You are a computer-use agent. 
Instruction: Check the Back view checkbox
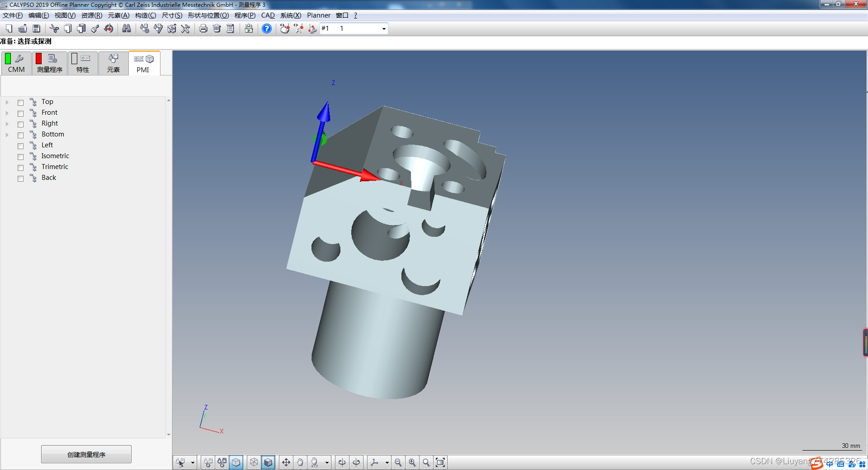click(x=20, y=179)
